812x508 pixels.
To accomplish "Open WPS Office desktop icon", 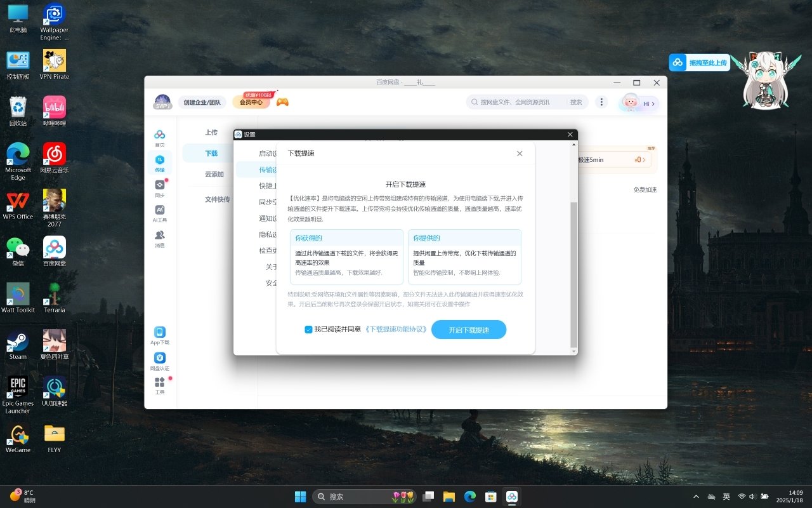I will click(x=18, y=204).
